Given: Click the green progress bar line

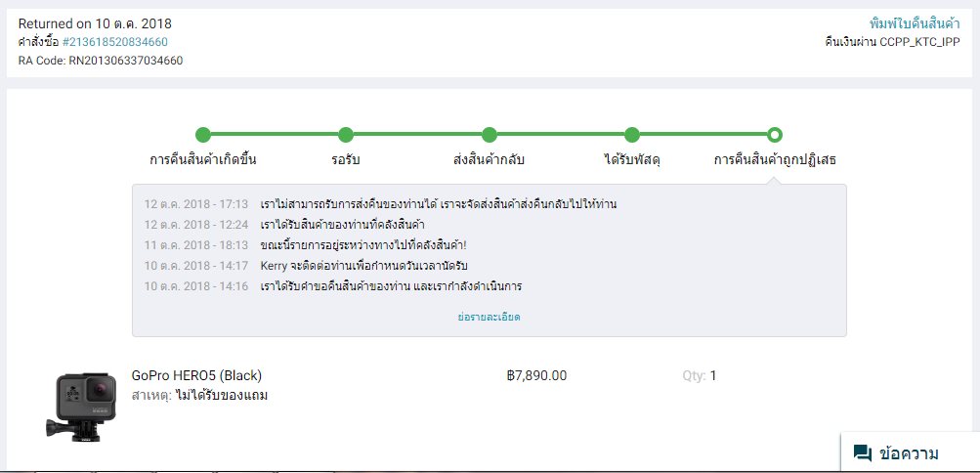Looking at the screenshot, I should click(489, 134).
